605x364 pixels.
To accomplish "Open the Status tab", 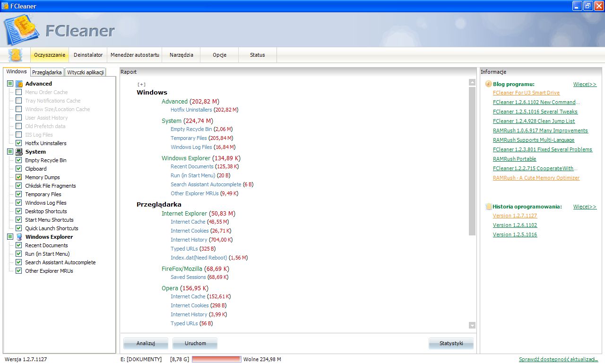I will pyautogui.click(x=258, y=55).
